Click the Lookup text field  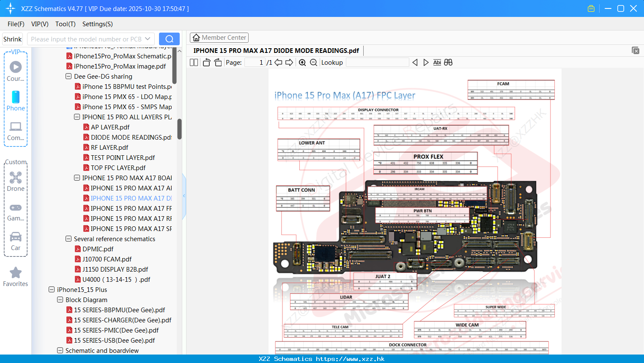(377, 62)
